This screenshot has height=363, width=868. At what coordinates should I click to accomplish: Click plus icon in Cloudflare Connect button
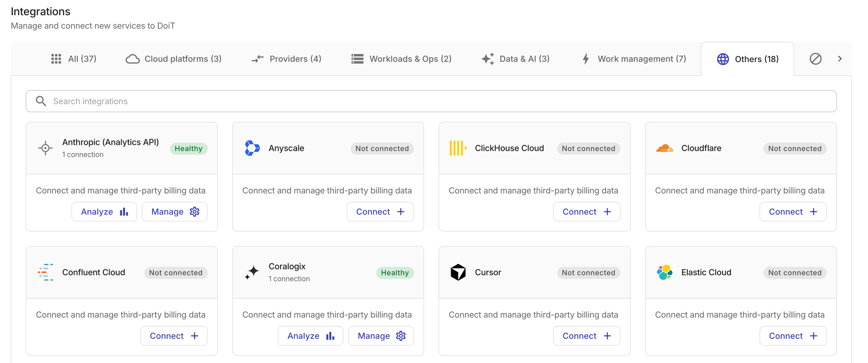[813, 212]
